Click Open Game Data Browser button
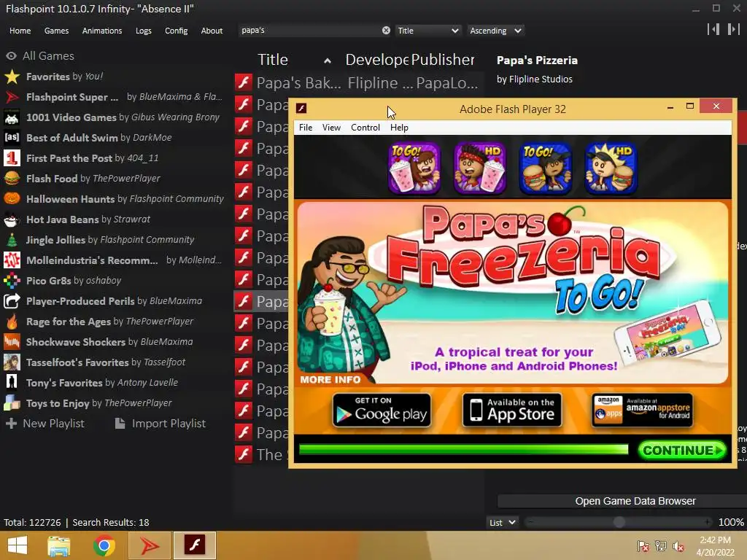Image resolution: width=747 pixels, height=560 pixels. coord(622,501)
